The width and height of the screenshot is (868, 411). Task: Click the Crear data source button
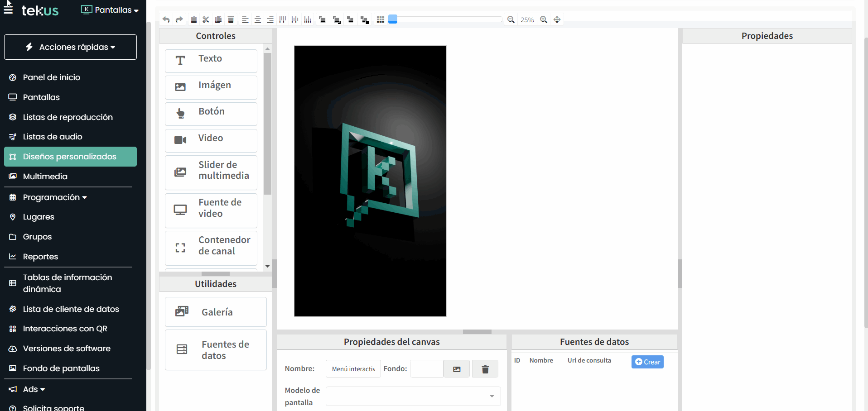pos(647,362)
